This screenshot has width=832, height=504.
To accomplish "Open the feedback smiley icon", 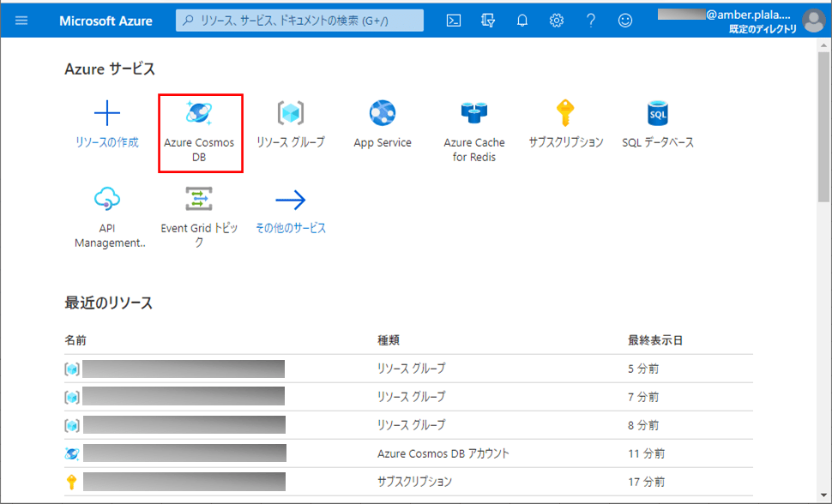I will (625, 21).
